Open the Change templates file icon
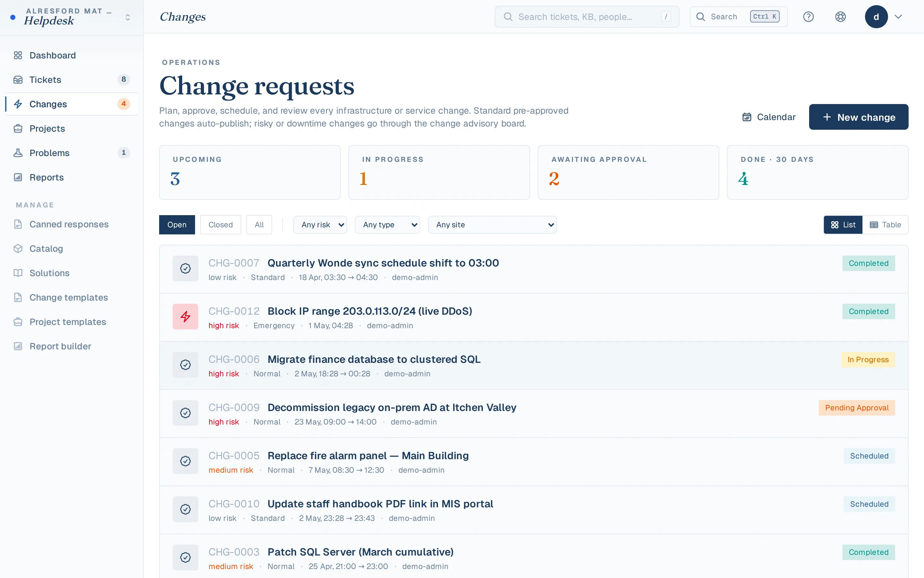This screenshot has height=578, width=924. [x=18, y=297]
